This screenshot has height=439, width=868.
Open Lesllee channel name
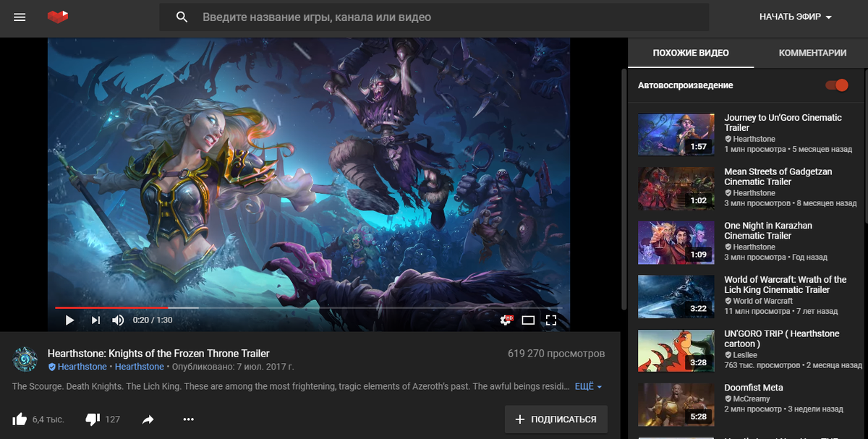click(745, 355)
